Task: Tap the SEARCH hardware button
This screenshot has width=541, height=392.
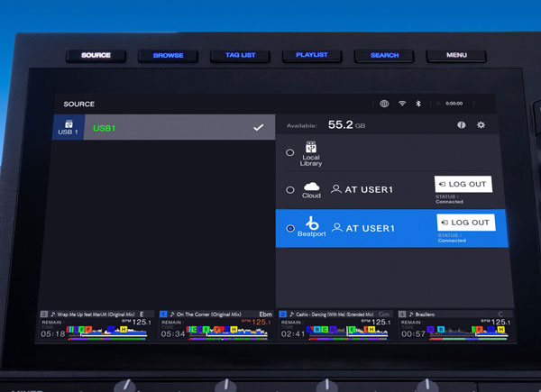Action: point(384,56)
